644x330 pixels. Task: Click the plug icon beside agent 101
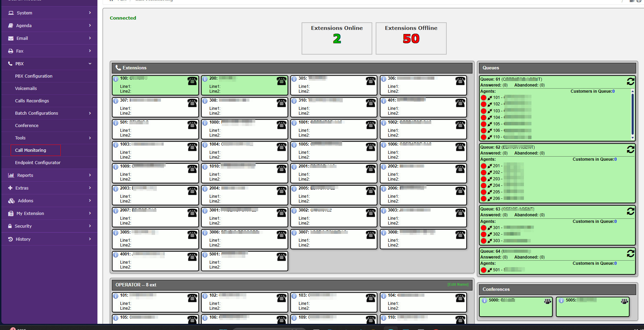point(490,98)
